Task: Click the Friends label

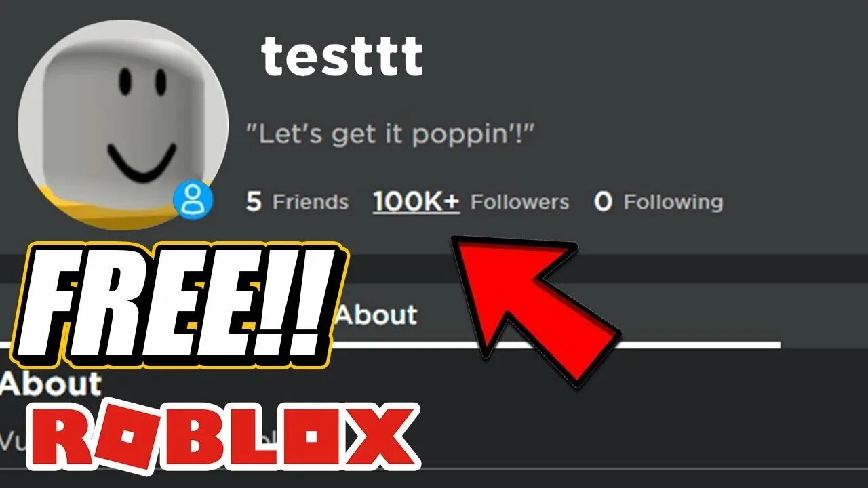Action: tap(311, 202)
